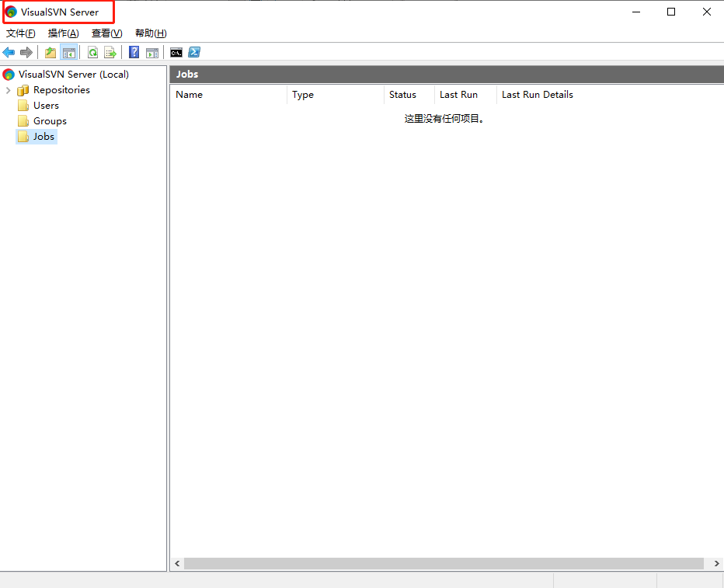Screen dimensions: 724x588
Task: Minimize the VisualSVN Server window
Action: pyautogui.click(x=636, y=12)
